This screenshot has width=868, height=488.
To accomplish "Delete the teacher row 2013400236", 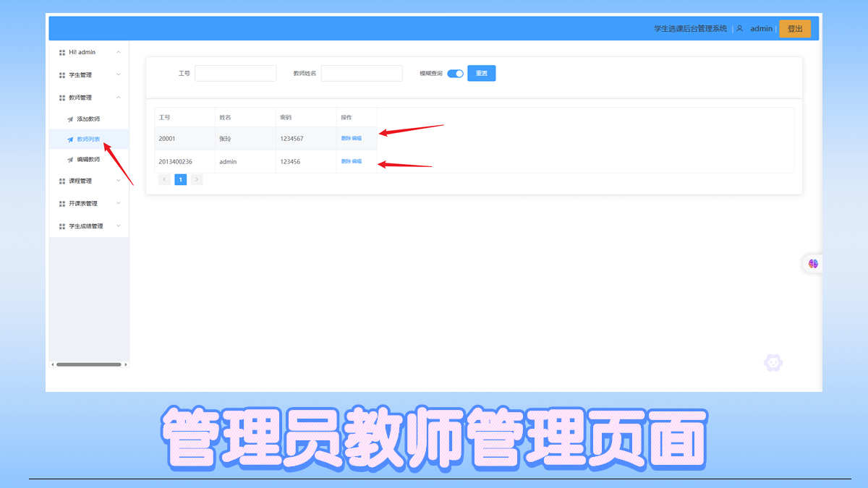I will [x=346, y=161].
